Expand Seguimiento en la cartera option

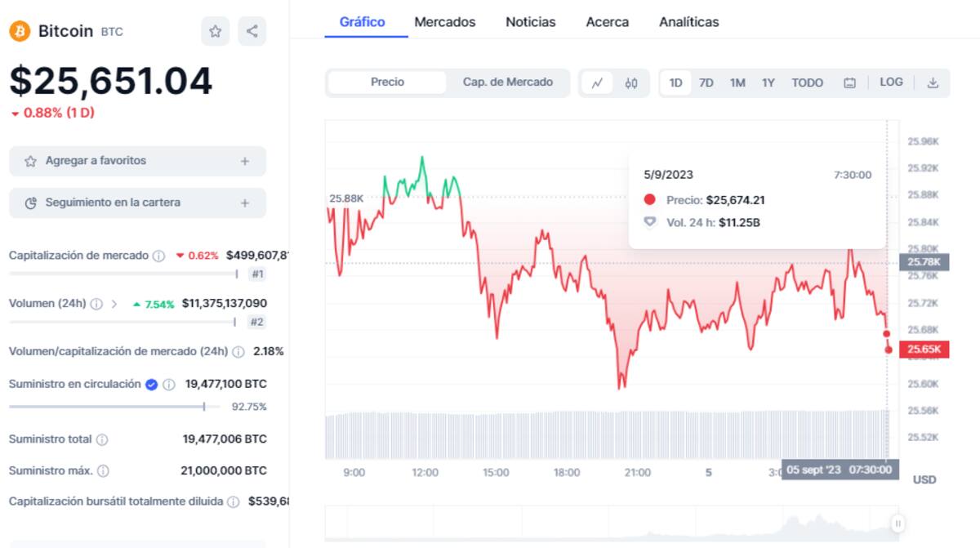coord(244,203)
